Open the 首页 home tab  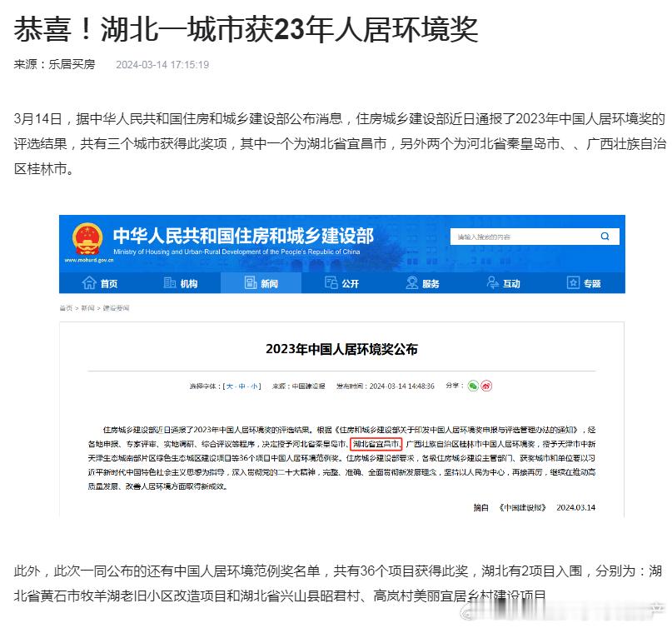[x=99, y=283]
